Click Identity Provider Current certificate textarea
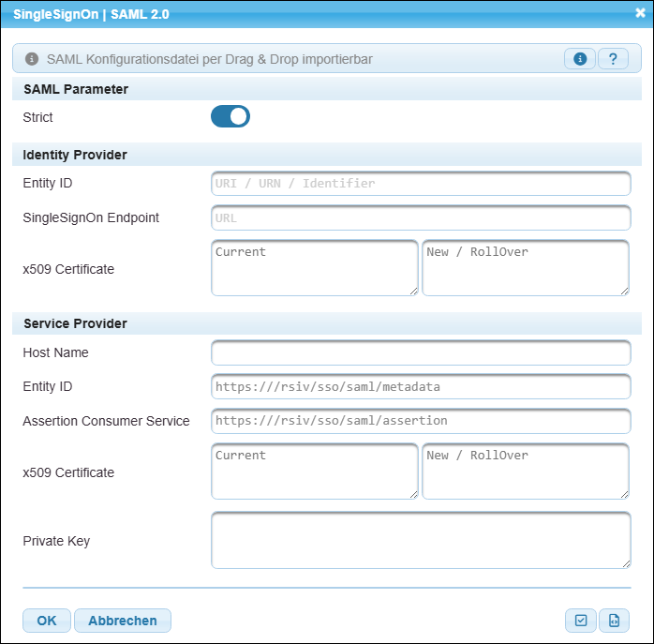The image size is (654, 644). 314,268
